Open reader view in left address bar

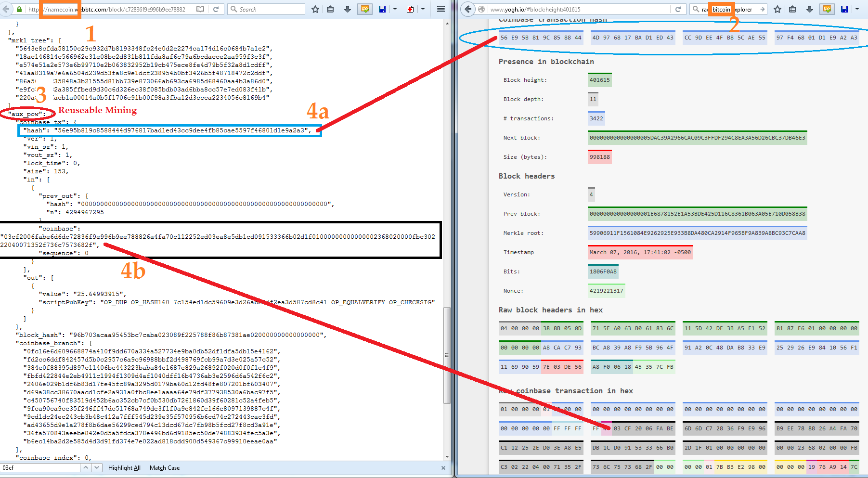tap(200, 9)
